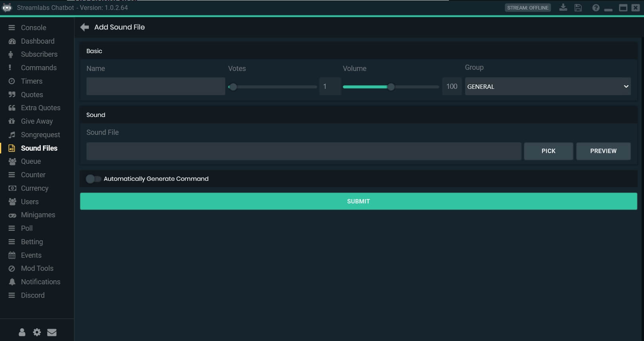Screen dimensions: 644x341
Task: Click the Votes slider handle
Action: tap(233, 87)
